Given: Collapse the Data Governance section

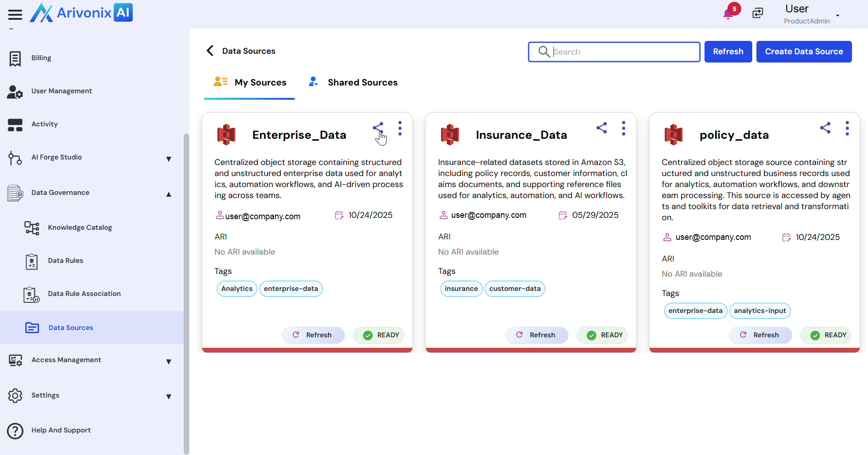Looking at the screenshot, I should pos(169,194).
